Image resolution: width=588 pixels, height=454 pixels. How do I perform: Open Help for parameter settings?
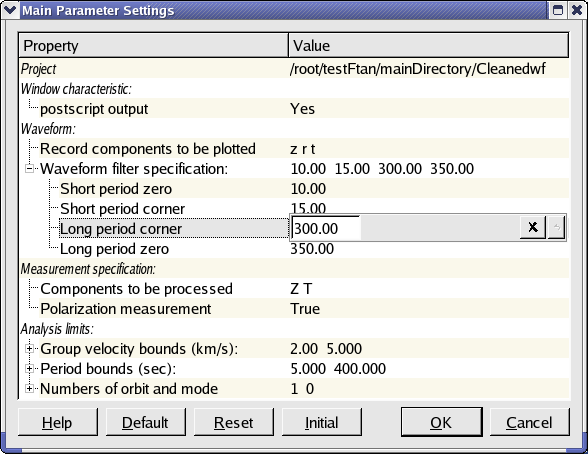[57, 422]
